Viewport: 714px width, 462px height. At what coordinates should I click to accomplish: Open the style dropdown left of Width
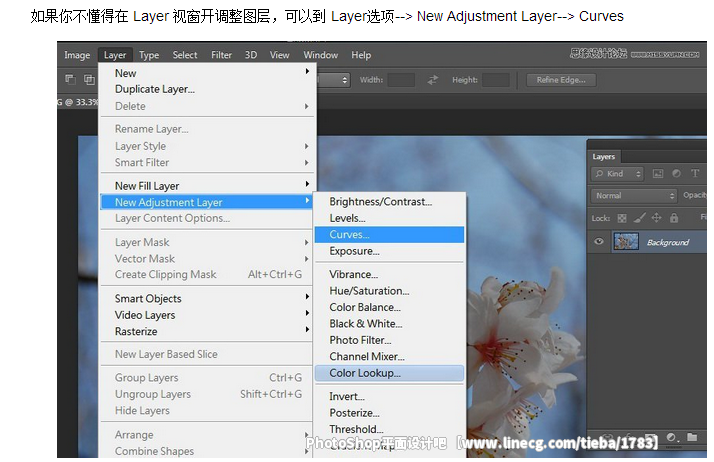[x=333, y=80]
